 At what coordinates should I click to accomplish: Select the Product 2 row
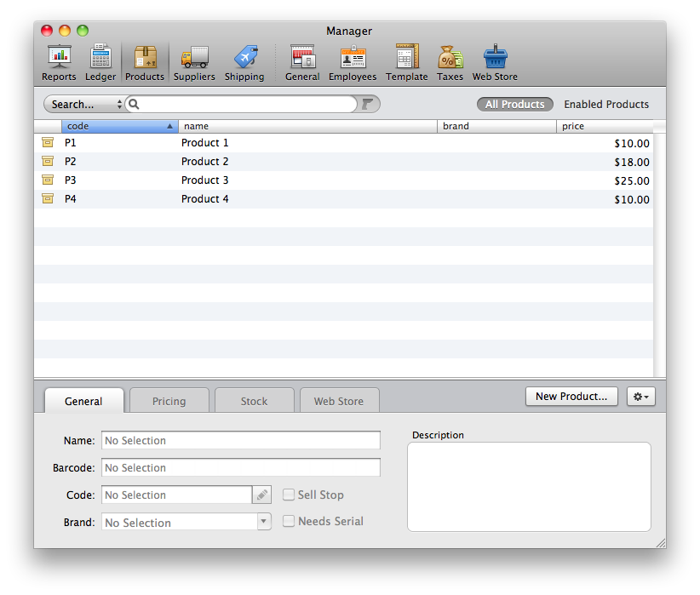click(x=344, y=162)
